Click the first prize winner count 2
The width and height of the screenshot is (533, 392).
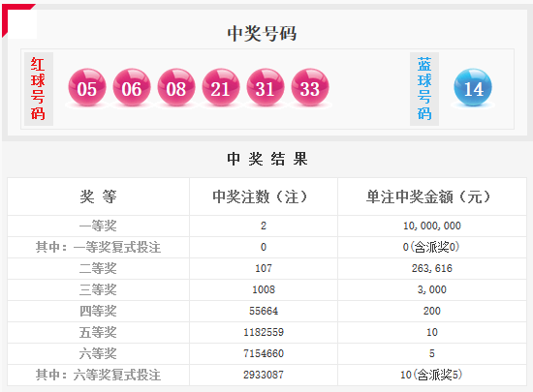[264, 226]
